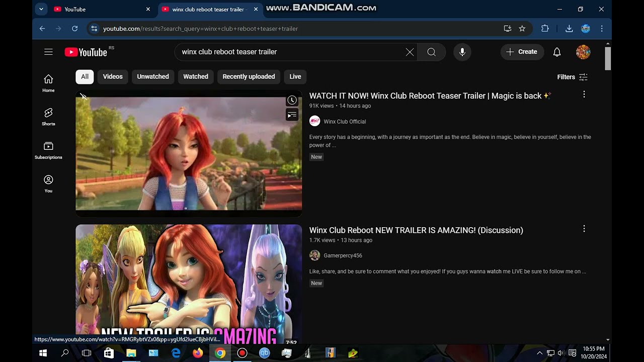Click the magnifier search button
The height and width of the screenshot is (362, 644).
click(431, 52)
